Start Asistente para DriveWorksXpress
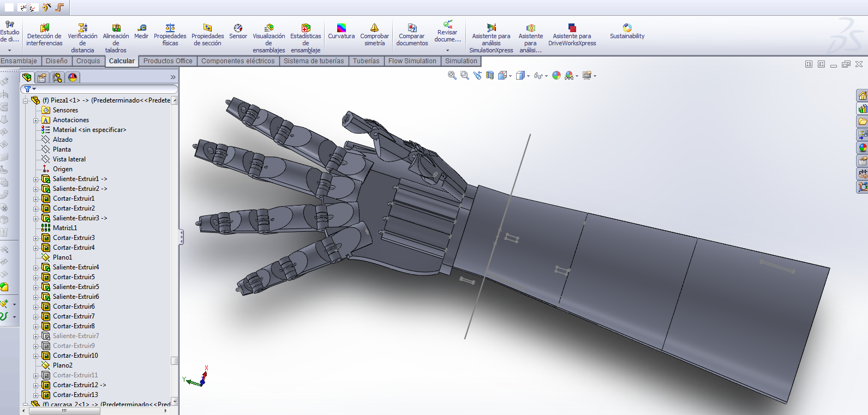The image size is (868, 415). point(572,35)
